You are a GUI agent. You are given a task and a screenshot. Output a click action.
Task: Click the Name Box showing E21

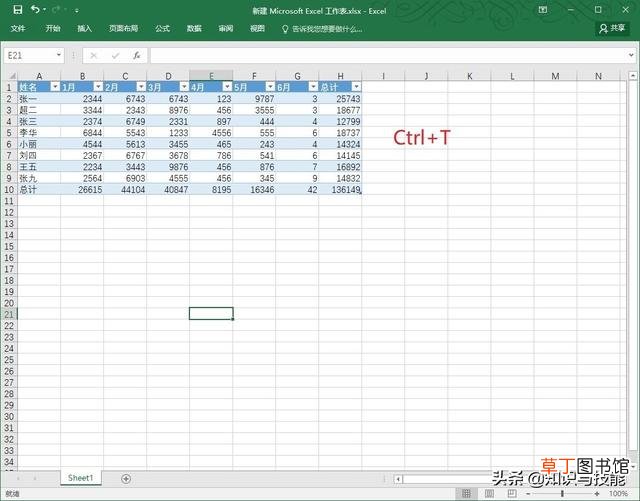[29, 56]
